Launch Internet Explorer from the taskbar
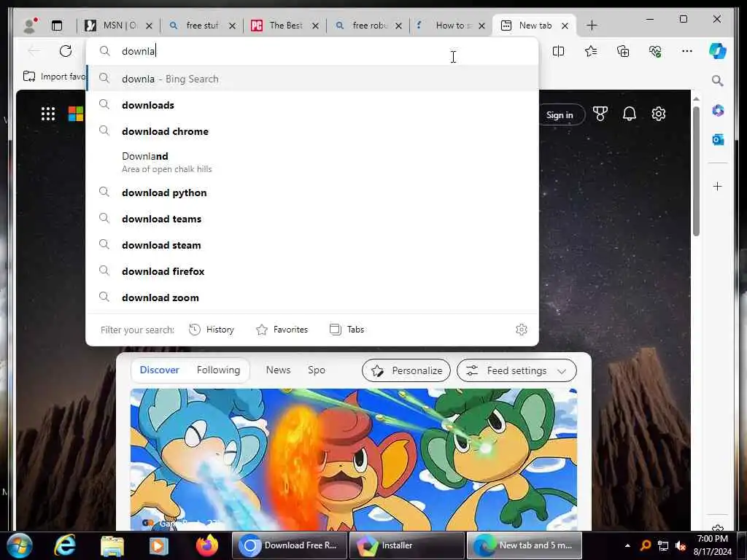Image resolution: width=747 pixels, height=560 pixels. (x=65, y=545)
